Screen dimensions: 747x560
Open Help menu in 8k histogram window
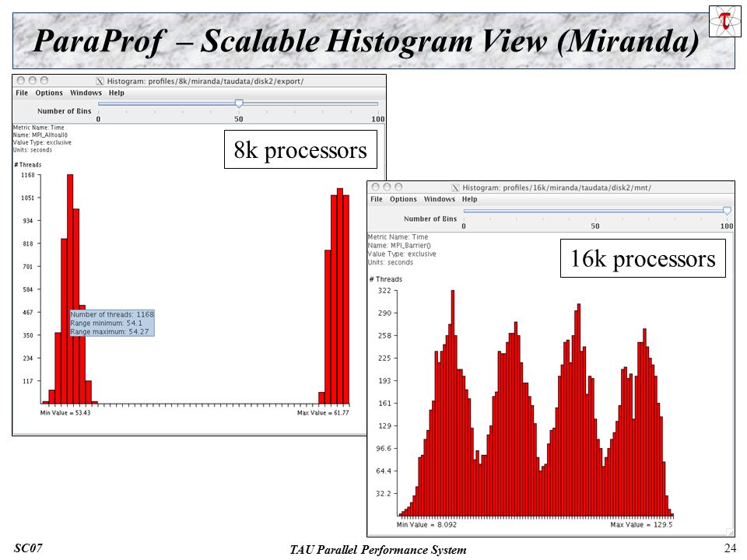[116, 93]
